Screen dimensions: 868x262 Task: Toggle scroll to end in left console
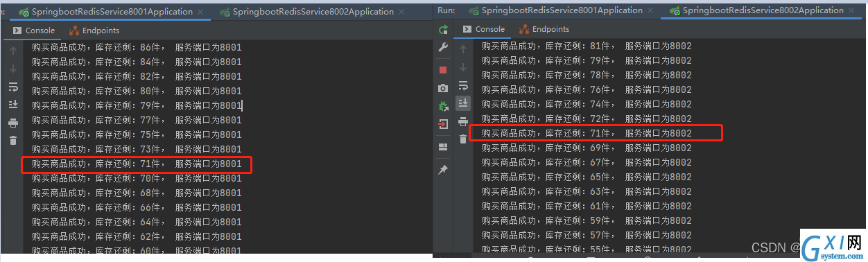click(12, 104)
